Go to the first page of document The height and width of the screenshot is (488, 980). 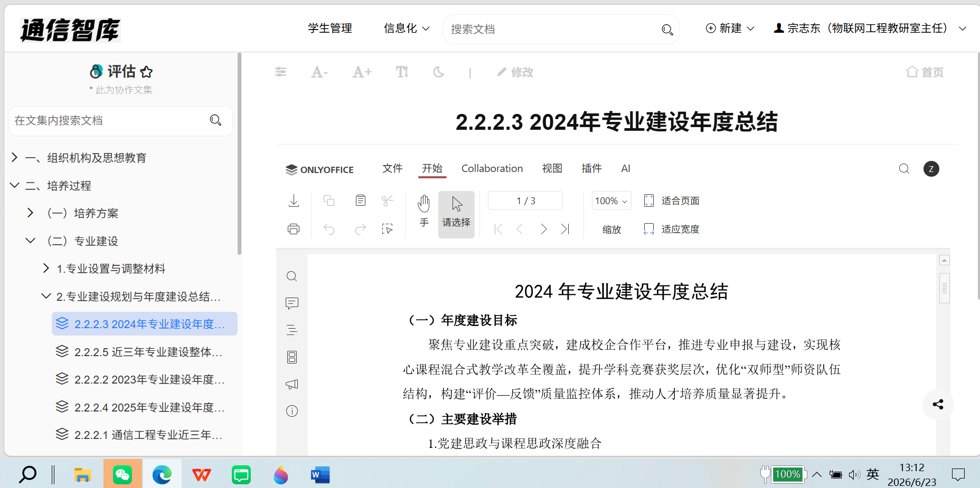coord(498,229)
